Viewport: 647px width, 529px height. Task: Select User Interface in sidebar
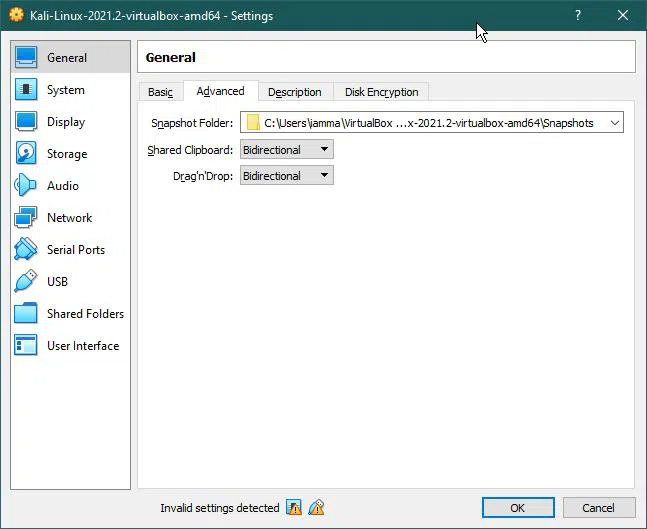[70, 345]
